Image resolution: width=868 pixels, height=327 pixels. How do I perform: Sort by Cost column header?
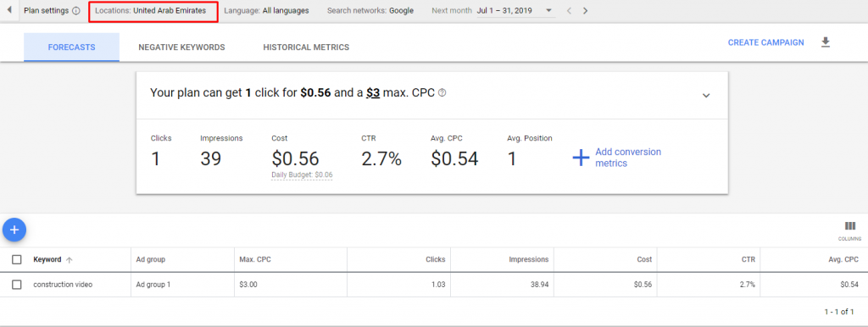point(644,259)
